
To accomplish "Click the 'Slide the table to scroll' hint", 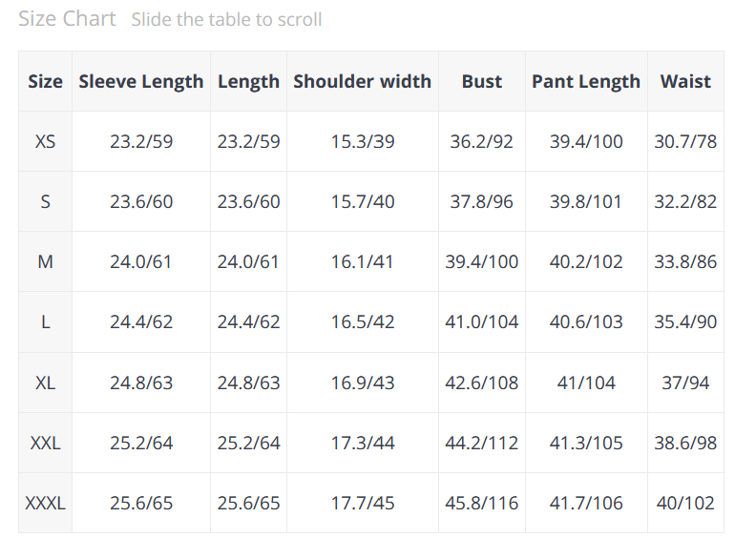I will coord(226,20).
